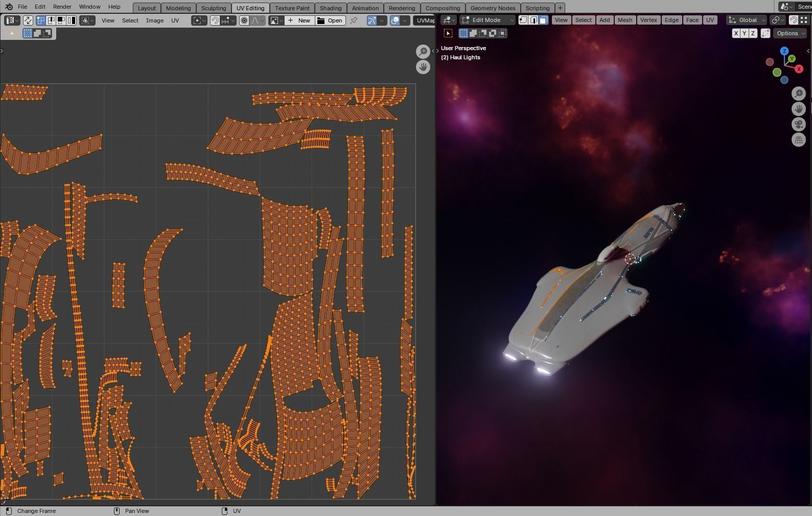The image size is (812, 516).
Task: Toggle UV sync selection in UV editor
Action: (28, 20)
